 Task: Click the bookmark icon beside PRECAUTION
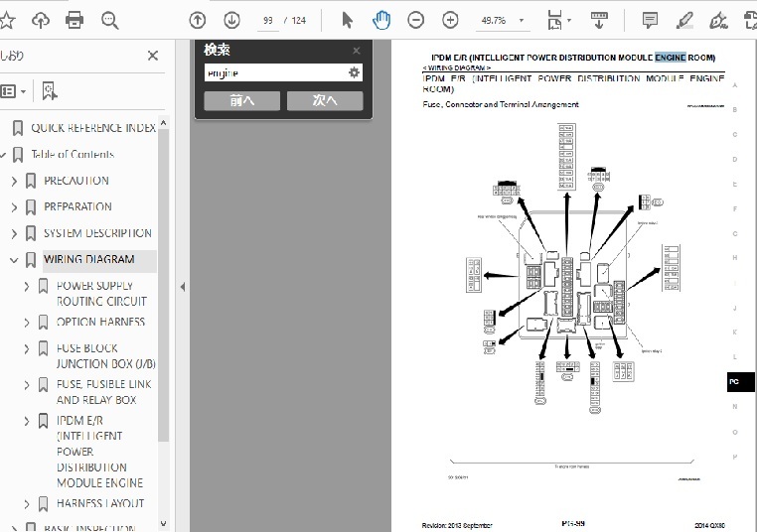click(31, 181)
